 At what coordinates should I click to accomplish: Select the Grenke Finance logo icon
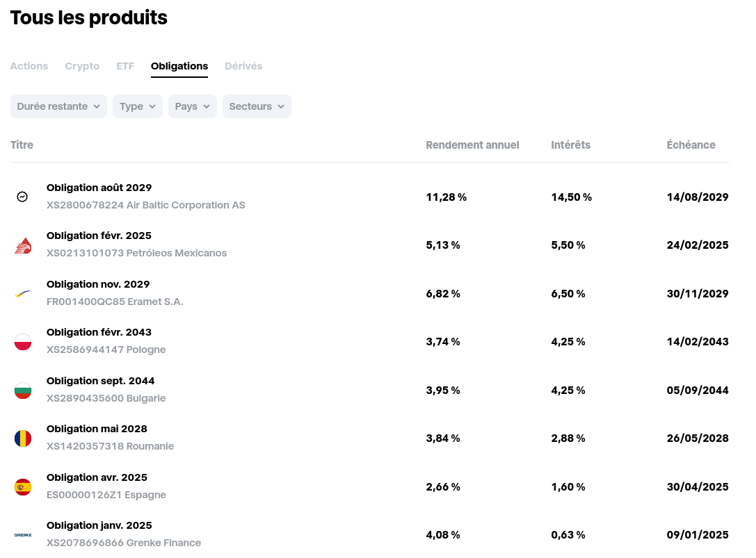22,534
